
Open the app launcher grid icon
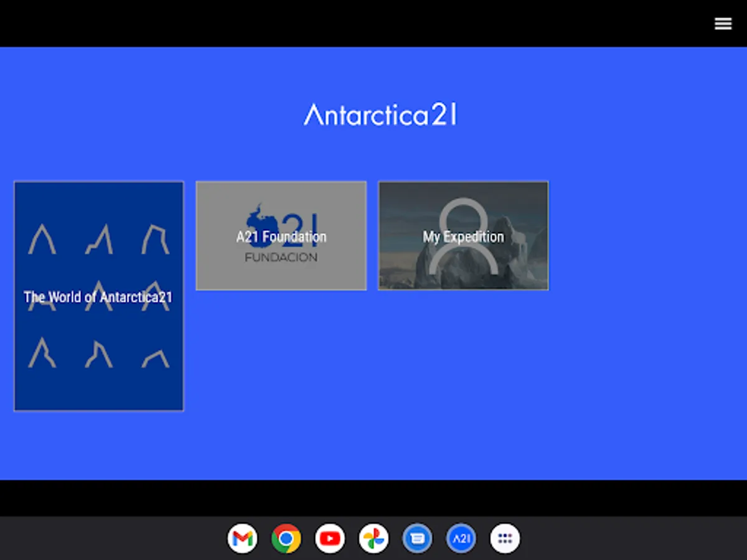click(x=505, y=538)
